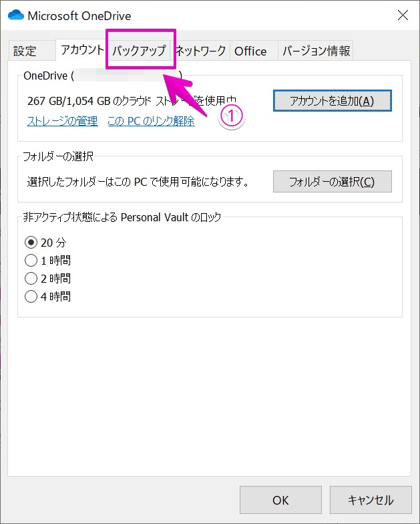The image size is (420, 524).
Task: Select the 20 分 radio option
Action: [45, 242]
